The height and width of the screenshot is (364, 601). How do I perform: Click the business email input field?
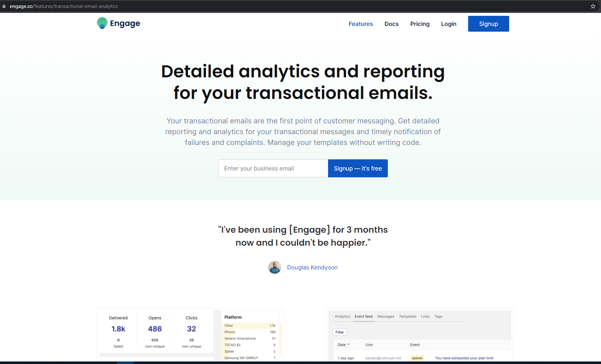point(273,168)
